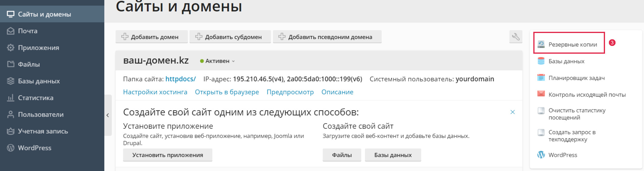Expand the Активен status dropdown
Viewport: 644px width, 171px height.
pyautogui.click(x=217, y=61)
